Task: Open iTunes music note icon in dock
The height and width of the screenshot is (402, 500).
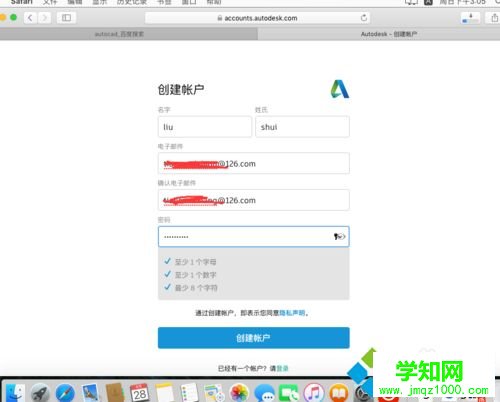Action: click(314, 393)
